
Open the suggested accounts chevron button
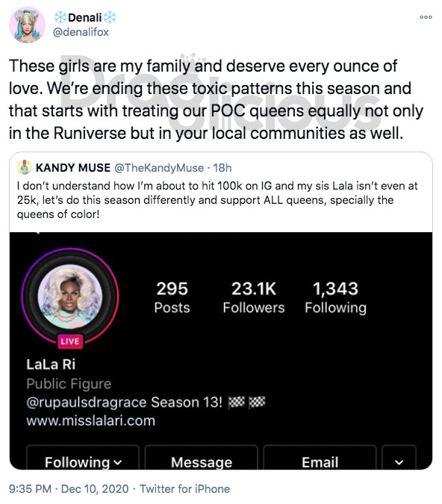click(x=399, y=458)
